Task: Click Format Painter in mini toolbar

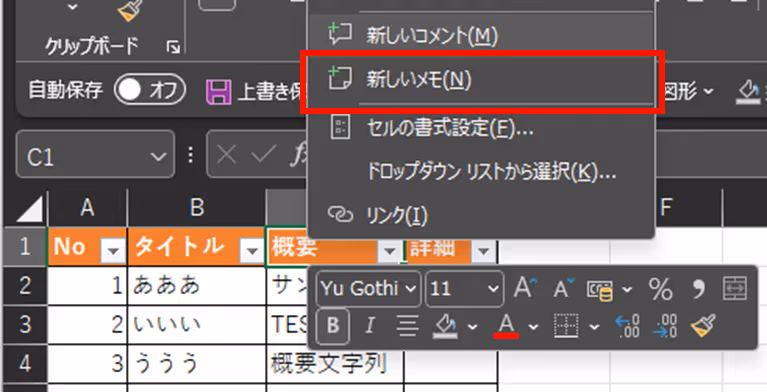Action: point(703,325)
